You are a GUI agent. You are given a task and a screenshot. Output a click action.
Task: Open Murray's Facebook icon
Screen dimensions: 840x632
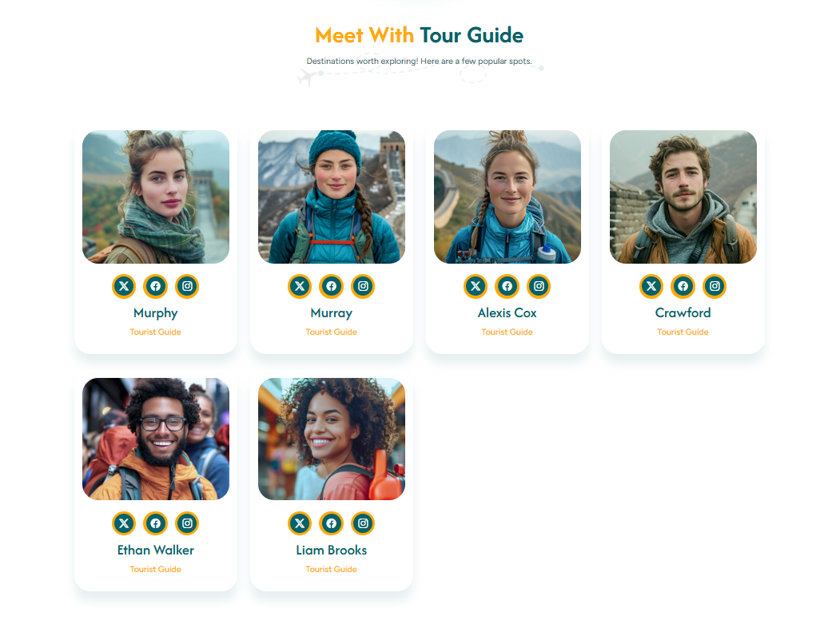(x=331, y=286)
